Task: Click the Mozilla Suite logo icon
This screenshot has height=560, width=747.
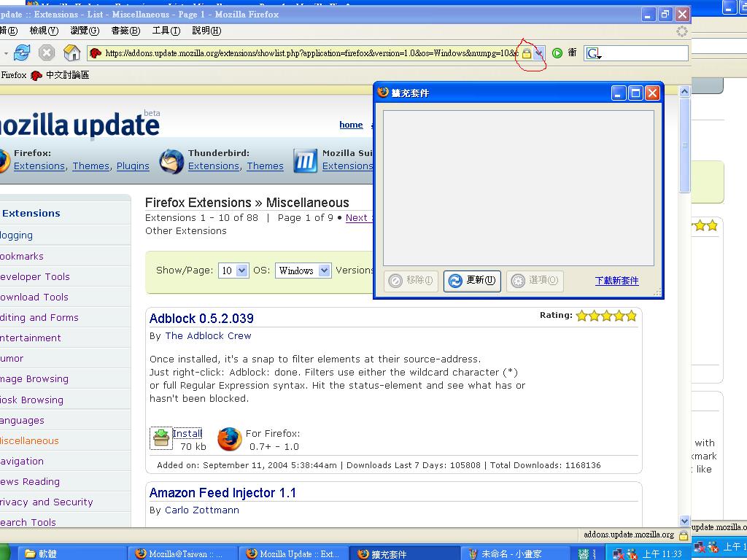Action: tap(305, 161)
